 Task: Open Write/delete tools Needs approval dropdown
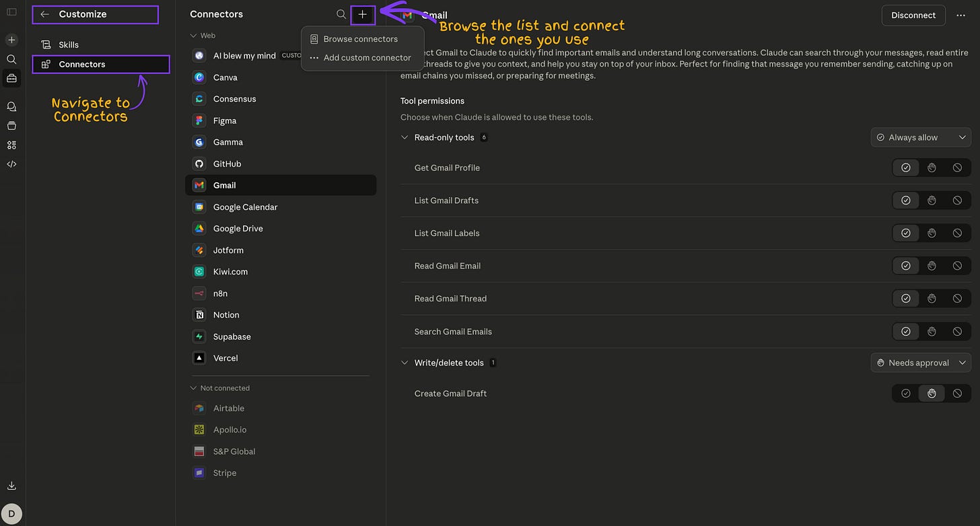921,363
